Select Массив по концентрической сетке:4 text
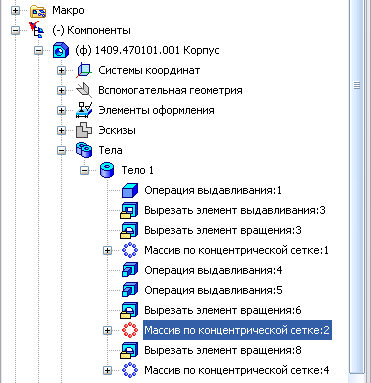The height and width of the screenshot is (383, 371). click(237, 371)
